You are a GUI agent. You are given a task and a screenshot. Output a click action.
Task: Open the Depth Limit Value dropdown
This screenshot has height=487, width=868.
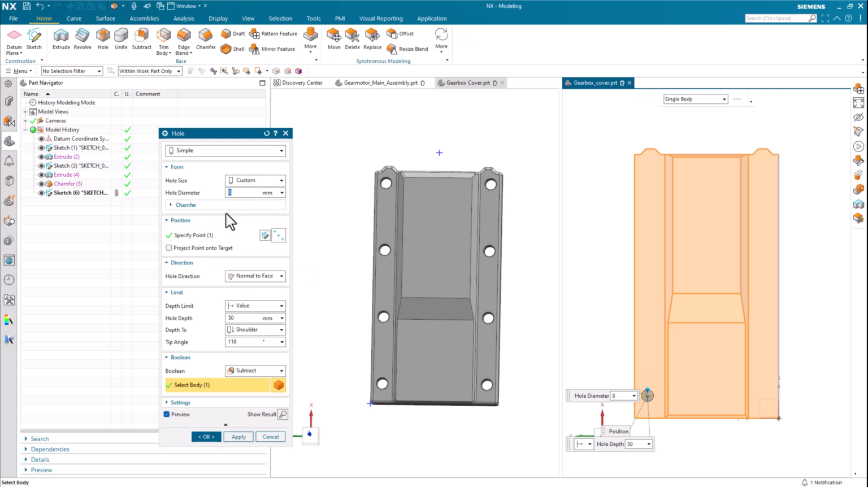(255, 306)
